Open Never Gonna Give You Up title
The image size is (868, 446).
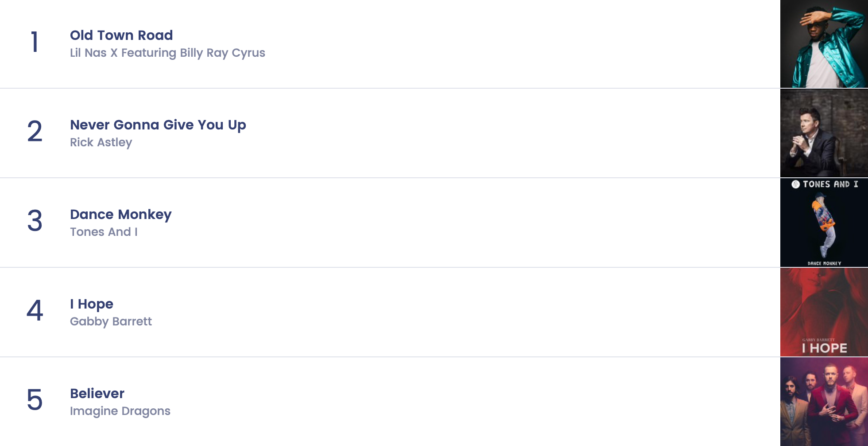158,125
